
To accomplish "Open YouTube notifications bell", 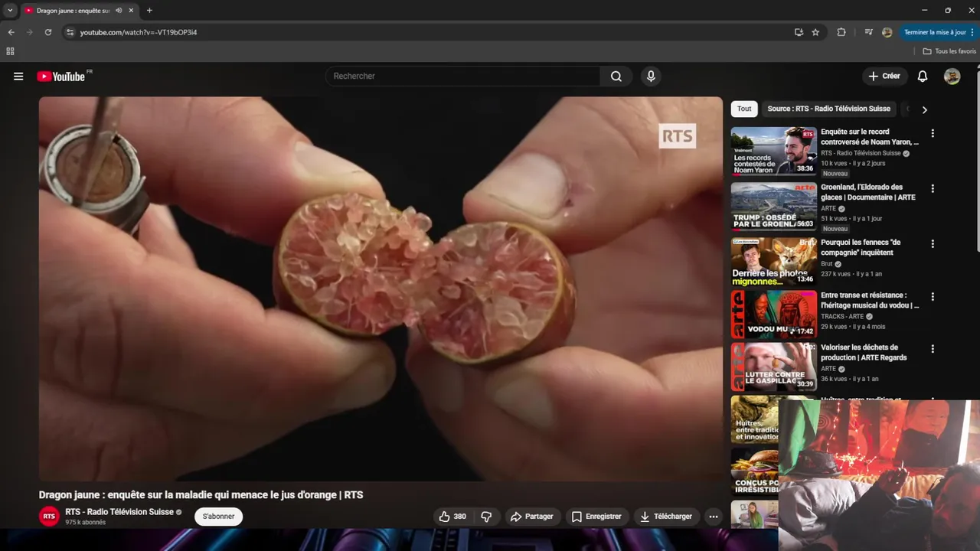I will [x=923, y=77].
